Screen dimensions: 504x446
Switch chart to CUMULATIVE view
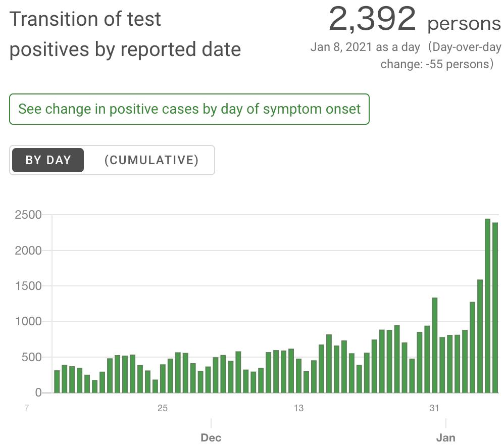tap(151, 160)
